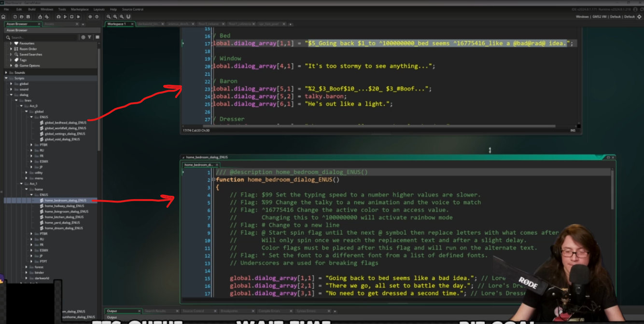Select global_void_dialog_ENUS script
Viewport: 644px width, 324px height.
pyautogui.click(x=62, y=139)
